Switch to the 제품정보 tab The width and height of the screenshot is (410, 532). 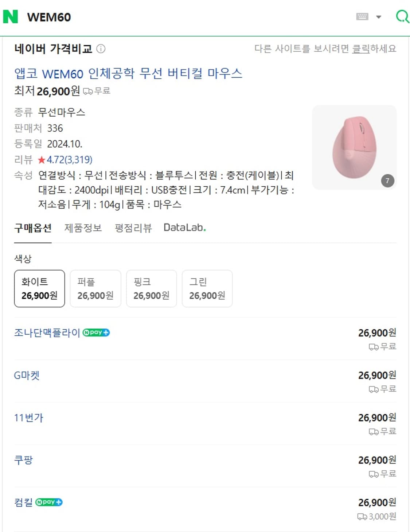pos(83,228)
